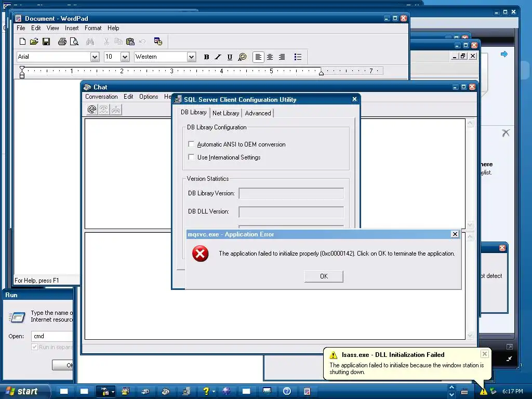Click the Undo icon in WordPad toolbar
The image size is (532, 399).
[x=142, y=42]
